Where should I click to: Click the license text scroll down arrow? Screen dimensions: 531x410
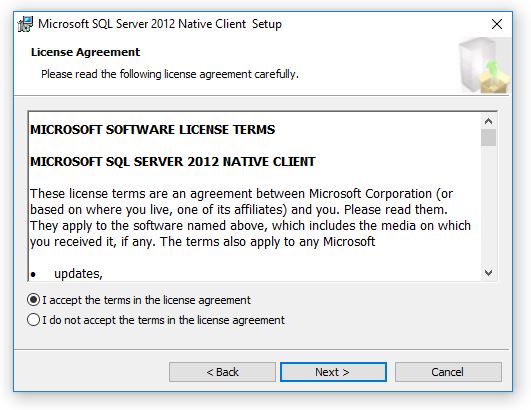[488, 272]
